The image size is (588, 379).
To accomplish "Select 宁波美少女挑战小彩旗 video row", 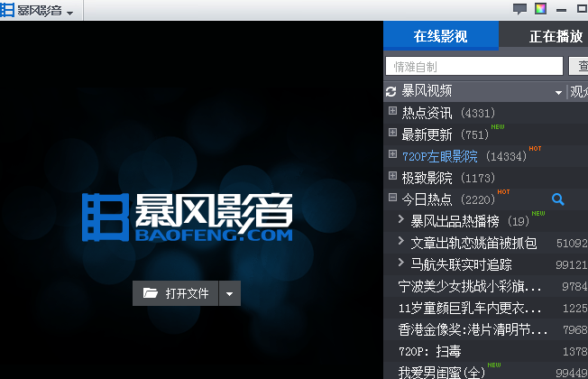I will pyautogui.click(x=485, y=287).
